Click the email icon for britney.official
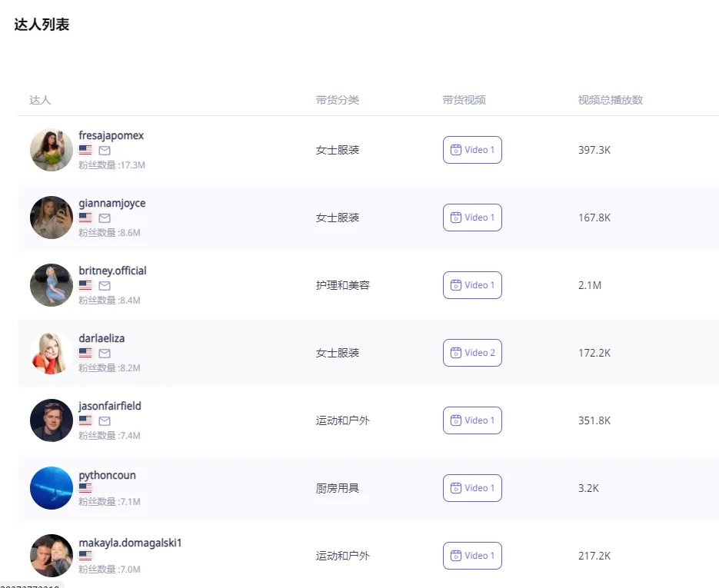Image resolution: width=719 pixels, height=588 pixels. point(103,286)
